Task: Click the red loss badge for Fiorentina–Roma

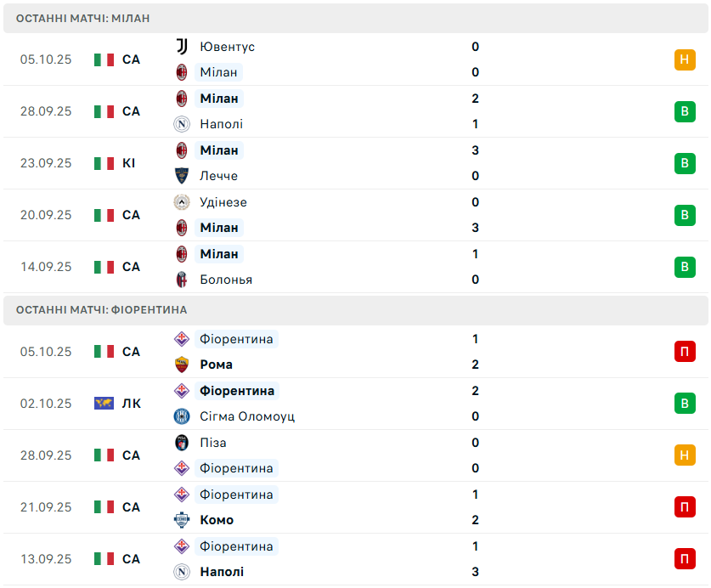Action: pyautogui.click(x=685, y=352)
